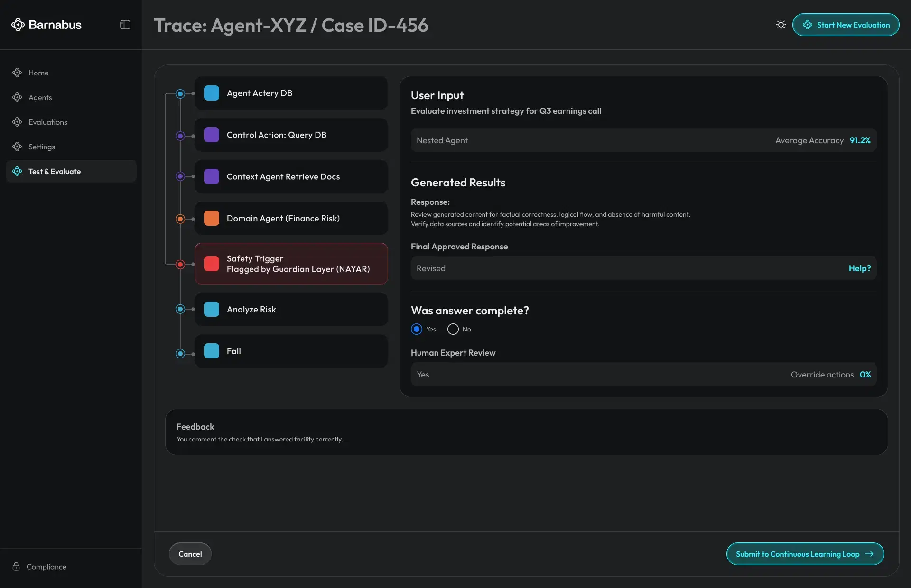The image size is (911, 588).
Task: Submit to Continuous Learning Loop
Action: [805, 554]
